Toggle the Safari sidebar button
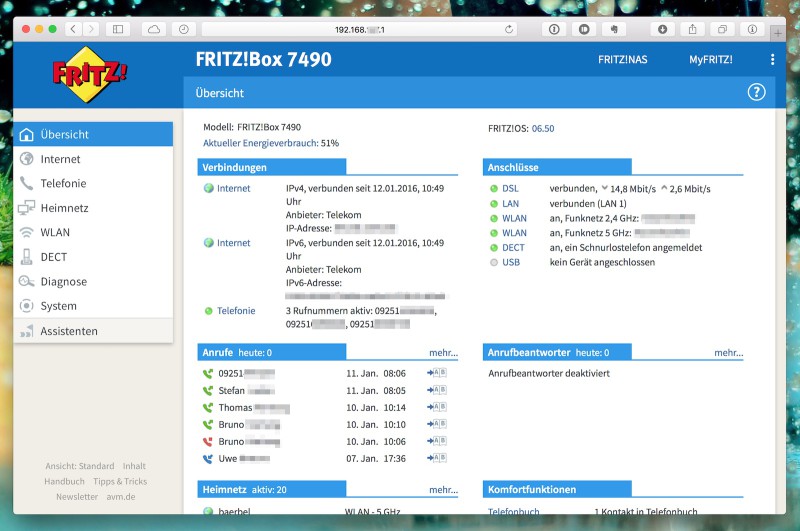The width and height of the screenshot is (800, 531). (118, 30)
